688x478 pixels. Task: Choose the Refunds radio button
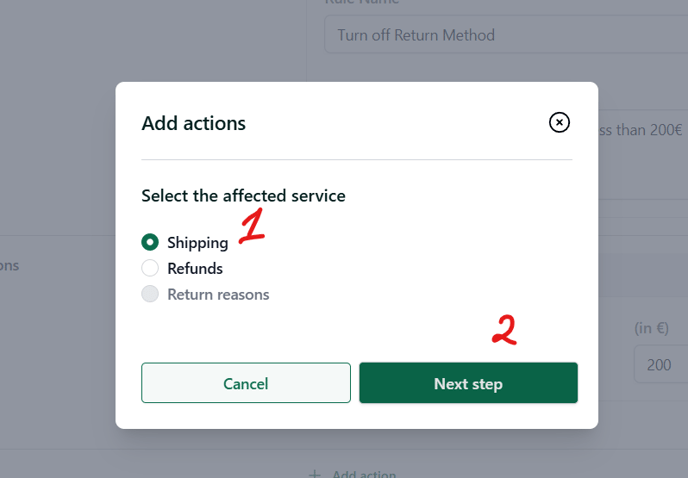(150, 268)
